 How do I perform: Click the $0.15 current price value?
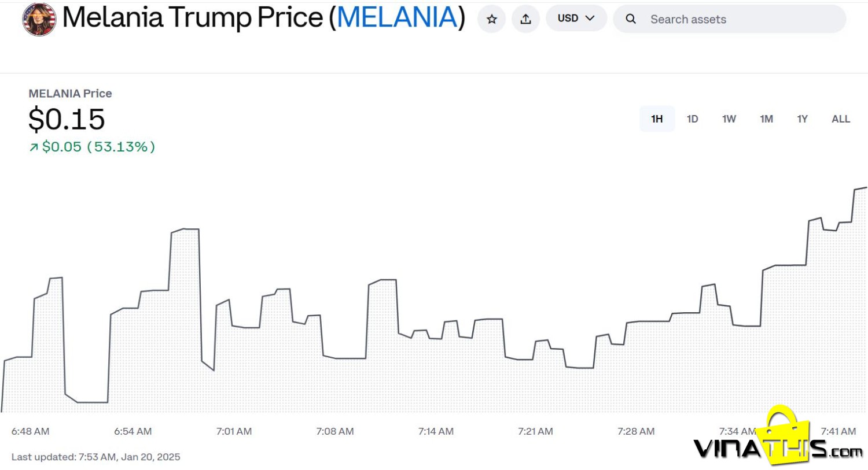coord(67,119)
